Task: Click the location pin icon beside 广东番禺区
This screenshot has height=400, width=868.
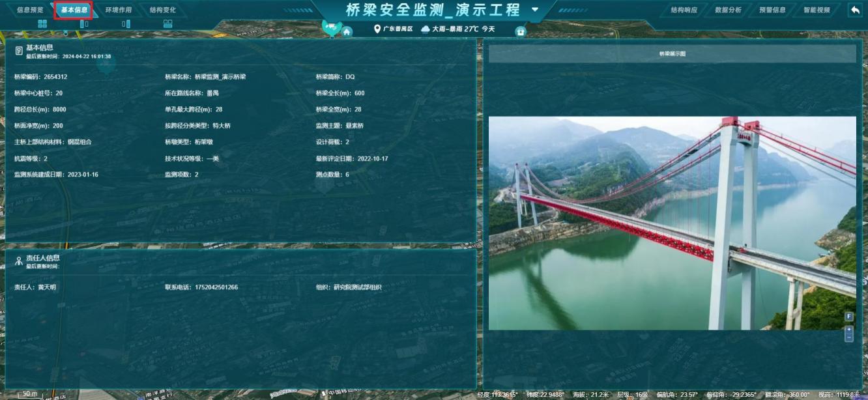Action: coord(377,29)
